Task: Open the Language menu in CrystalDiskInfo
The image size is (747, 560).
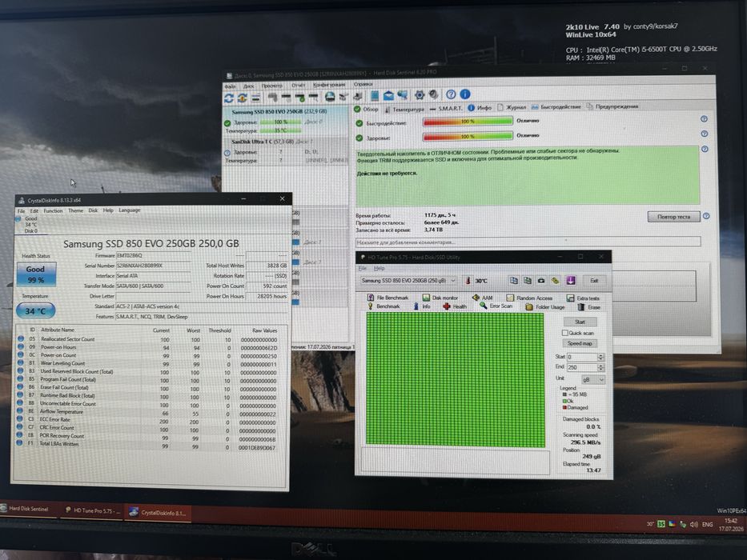Action: (129, 210)
